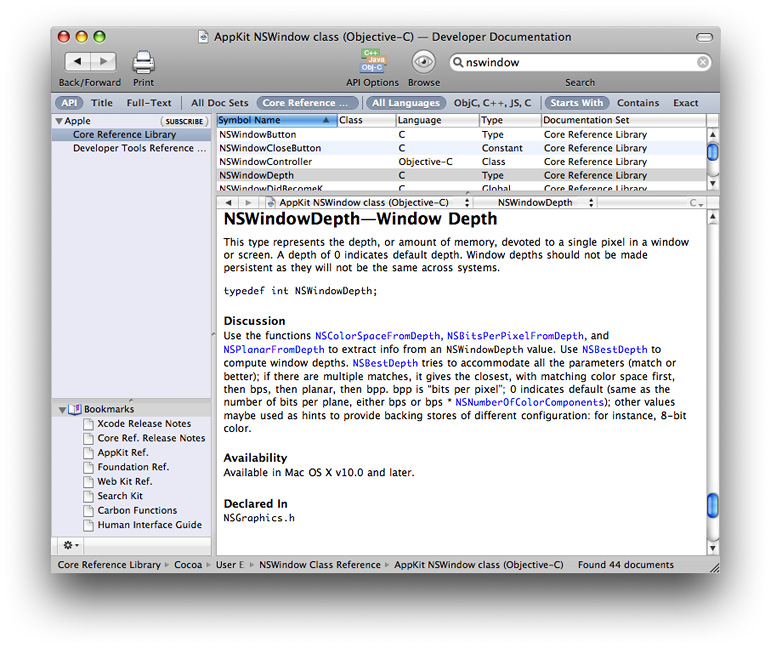Open the NSWindowDepth section popup
The width and height of the screenshot is (771, 648).
pos(537,203)
